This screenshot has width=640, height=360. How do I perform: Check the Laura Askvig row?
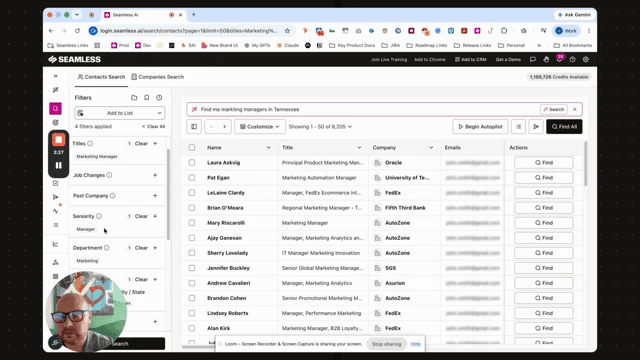click(192, 162)
